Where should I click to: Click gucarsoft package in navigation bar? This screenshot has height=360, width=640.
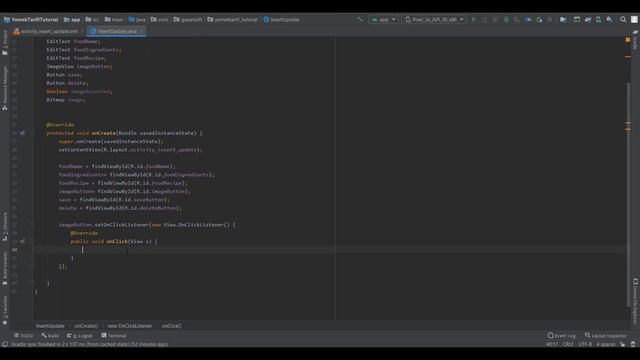tap(188, 19)
